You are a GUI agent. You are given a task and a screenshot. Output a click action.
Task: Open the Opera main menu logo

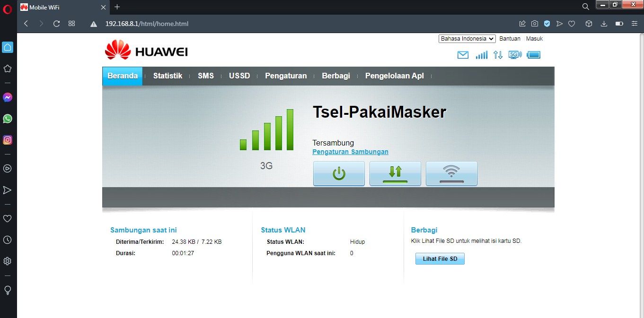coord(7,9)
